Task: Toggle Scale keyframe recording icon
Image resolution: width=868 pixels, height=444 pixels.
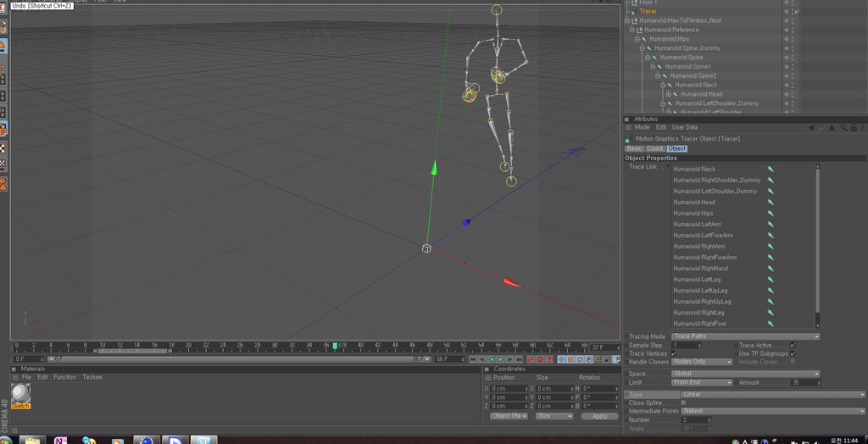Action: 570,359
